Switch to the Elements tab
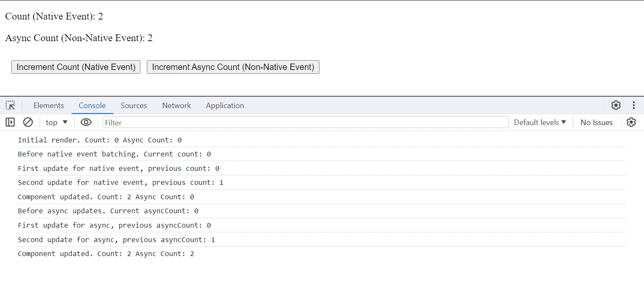 point(48,105)
